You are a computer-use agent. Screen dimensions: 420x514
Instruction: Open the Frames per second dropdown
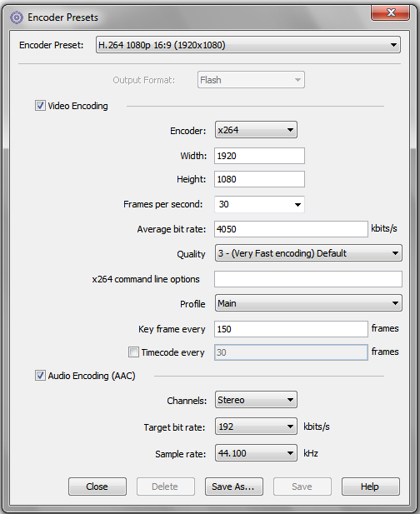tap(259, 204)
